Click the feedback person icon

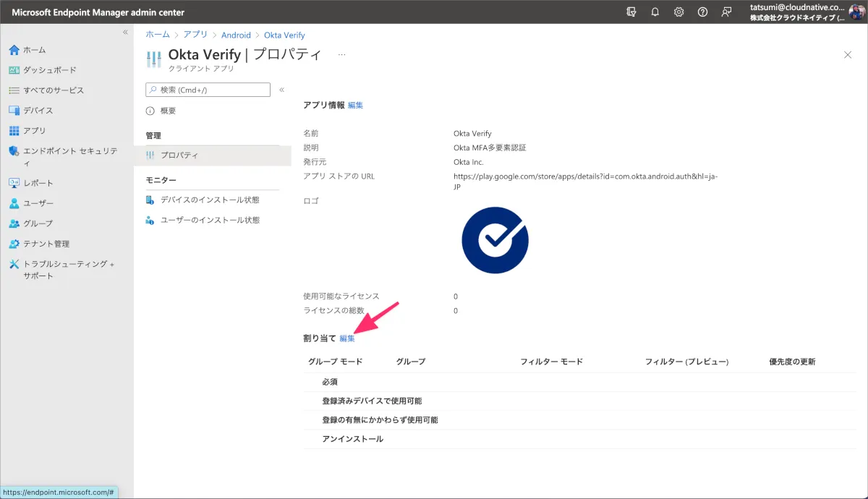coord(726,12)
